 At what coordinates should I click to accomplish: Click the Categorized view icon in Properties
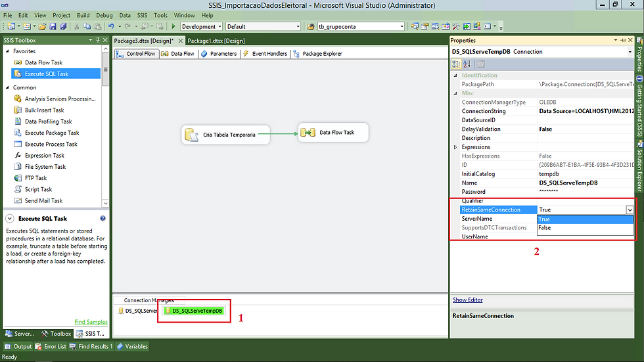coord(456,64)
